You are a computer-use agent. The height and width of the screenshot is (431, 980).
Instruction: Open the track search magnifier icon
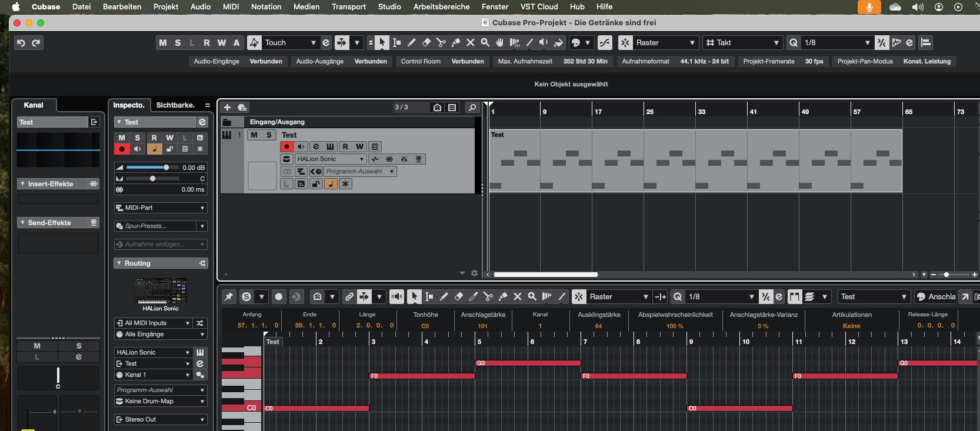tap(472, 107)
